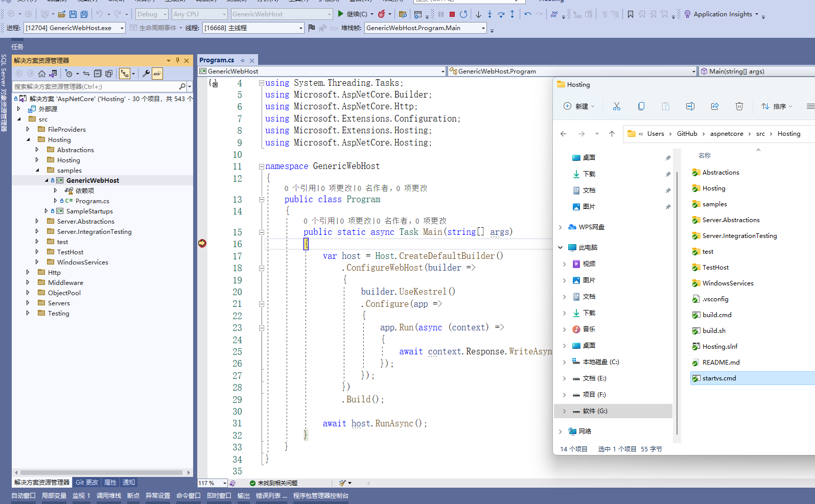The height and width of the screenshot is (504, 815).
Task: Switch to the Program.cs tab
Action: 217,60
